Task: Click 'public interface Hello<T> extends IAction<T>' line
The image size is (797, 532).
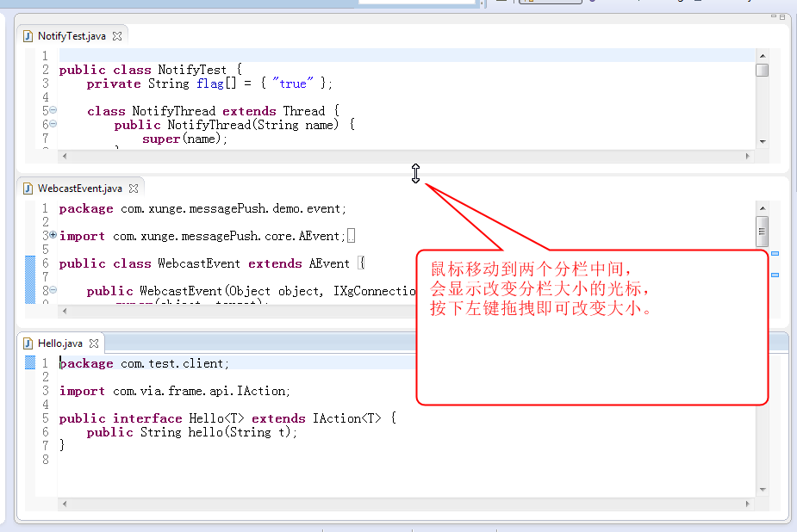Action: [x=227, y=418]
